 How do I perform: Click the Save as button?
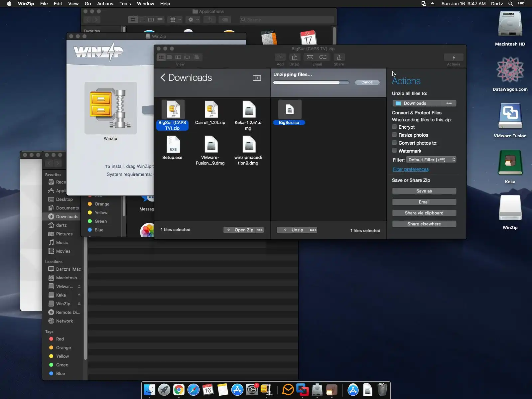click(x=424, y=191)
